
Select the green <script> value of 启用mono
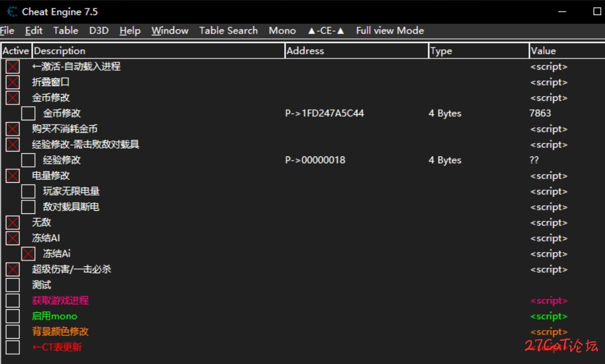[x=548, y=316]
